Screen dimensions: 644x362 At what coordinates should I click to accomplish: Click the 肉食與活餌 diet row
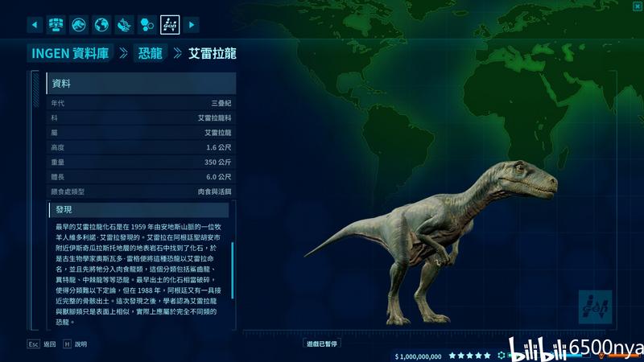pos(142,191)
